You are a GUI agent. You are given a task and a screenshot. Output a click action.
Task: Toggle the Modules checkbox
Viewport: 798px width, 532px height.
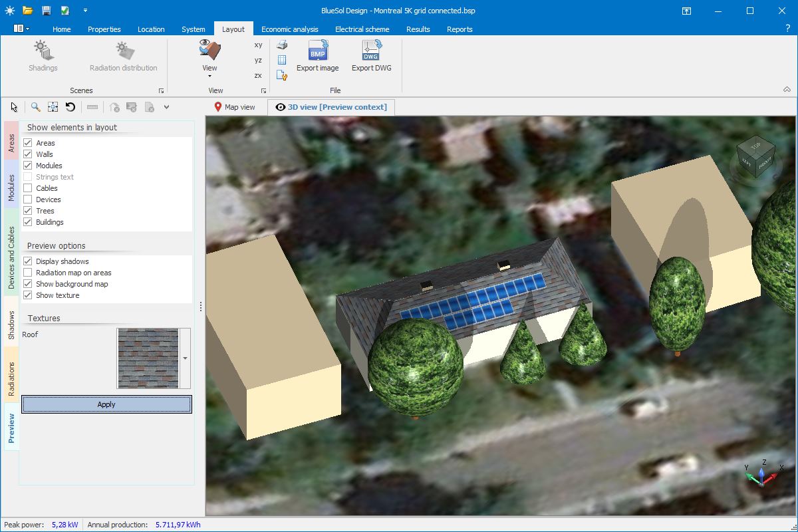click(28, 166)
